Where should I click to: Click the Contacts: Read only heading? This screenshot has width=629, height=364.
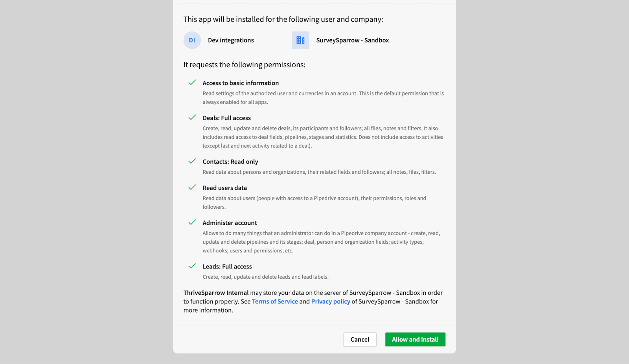click(x=230, y=162)
